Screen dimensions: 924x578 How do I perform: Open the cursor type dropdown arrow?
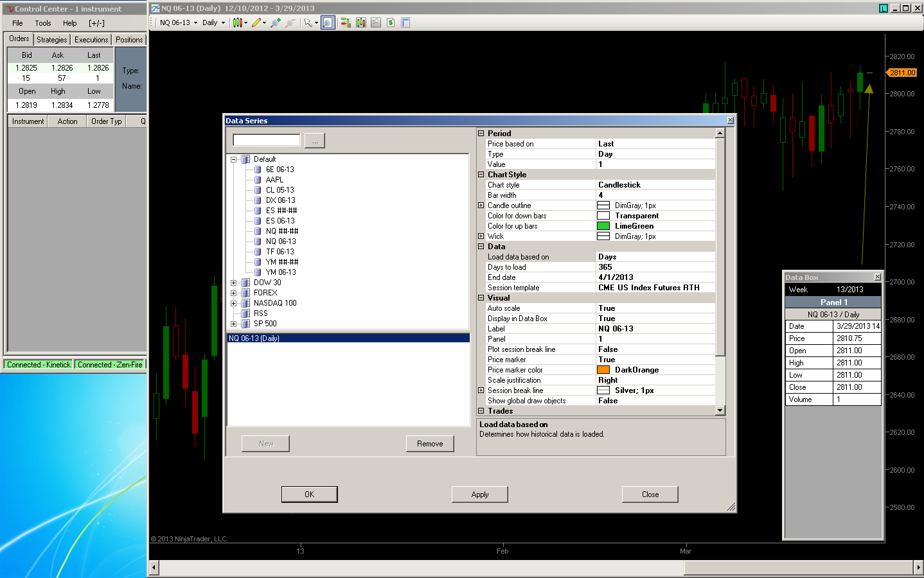(x=316, y=23)
